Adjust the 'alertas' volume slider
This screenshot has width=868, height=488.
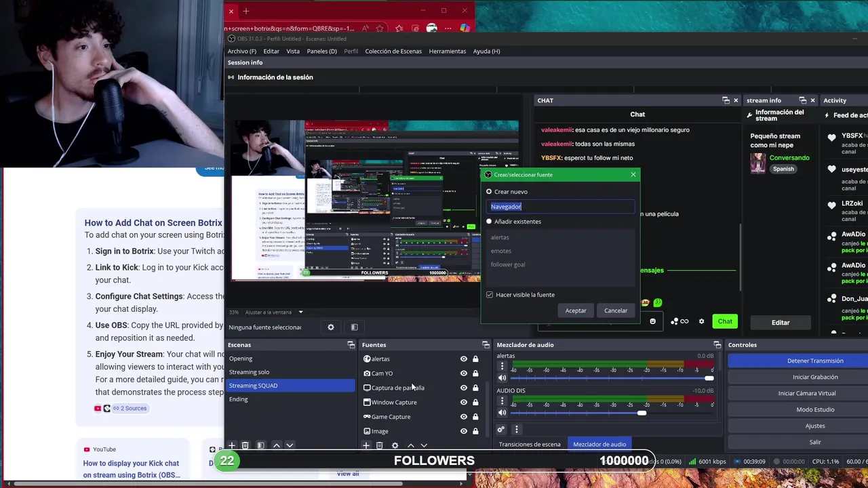tap(612, 378)
